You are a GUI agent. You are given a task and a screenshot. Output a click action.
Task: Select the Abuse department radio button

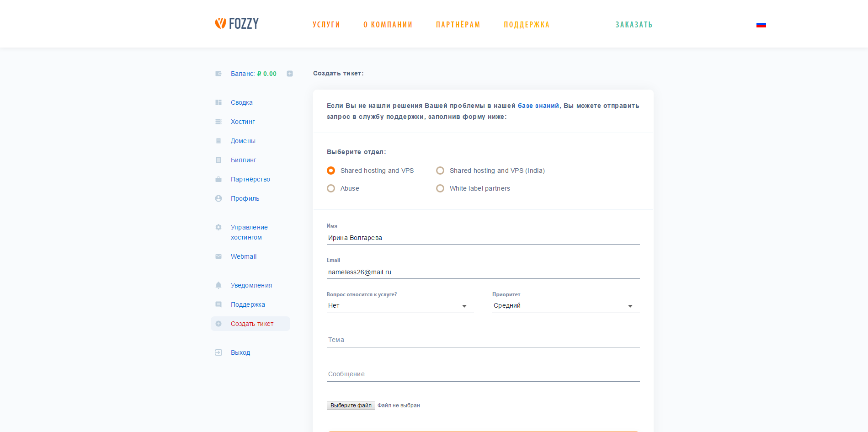[331, 188]
